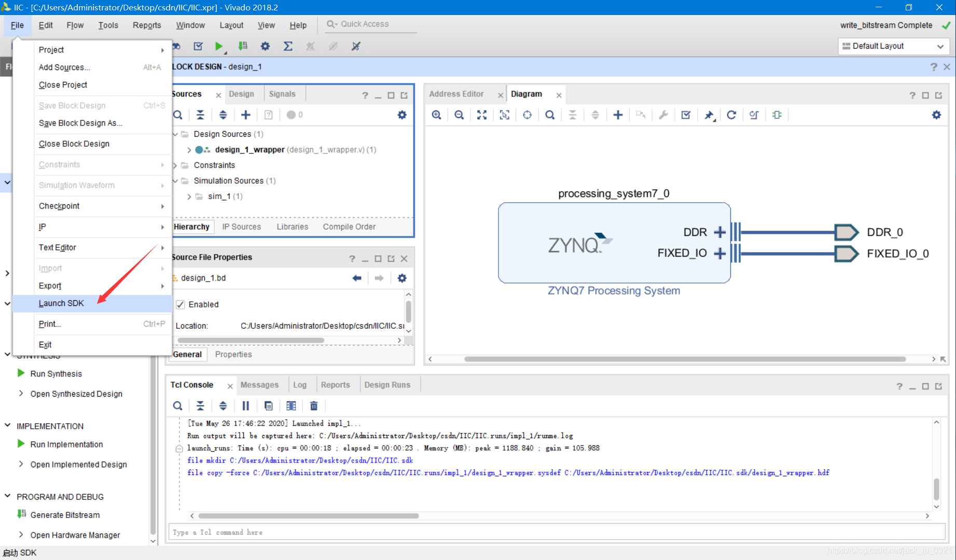956x560 pixels.
Task: Choose Close Block Design menu entry
Action: 92,144
